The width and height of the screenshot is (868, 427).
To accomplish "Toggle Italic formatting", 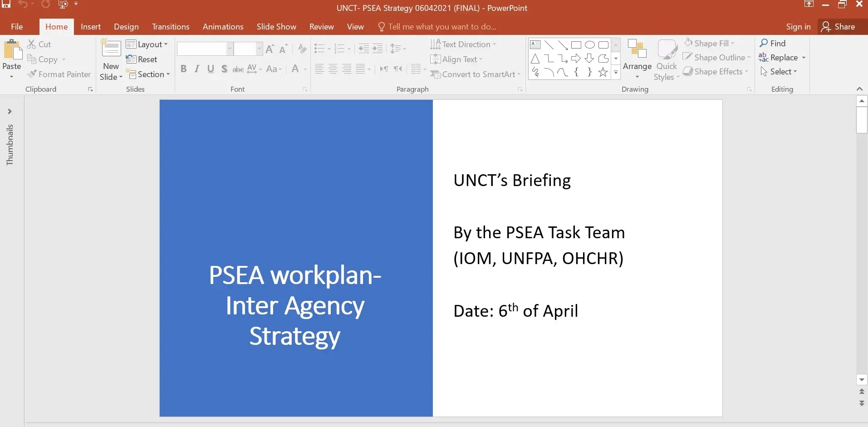I will (x=197, y=69).
